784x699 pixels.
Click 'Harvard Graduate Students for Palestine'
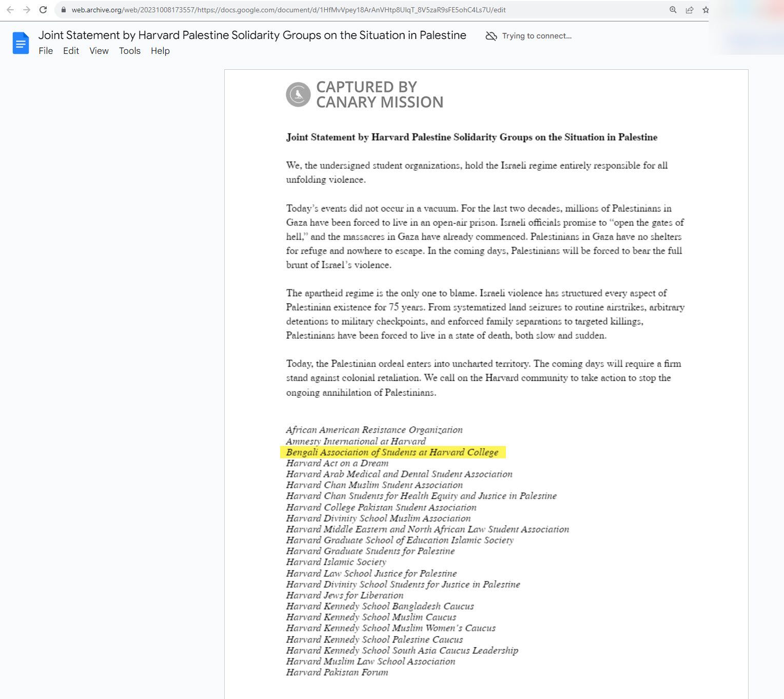pyautogui.click(x=370, y=551)
